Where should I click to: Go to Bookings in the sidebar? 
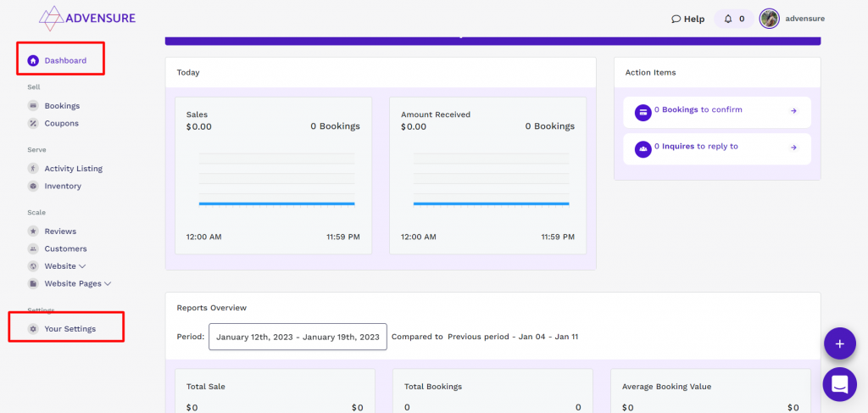61,106
